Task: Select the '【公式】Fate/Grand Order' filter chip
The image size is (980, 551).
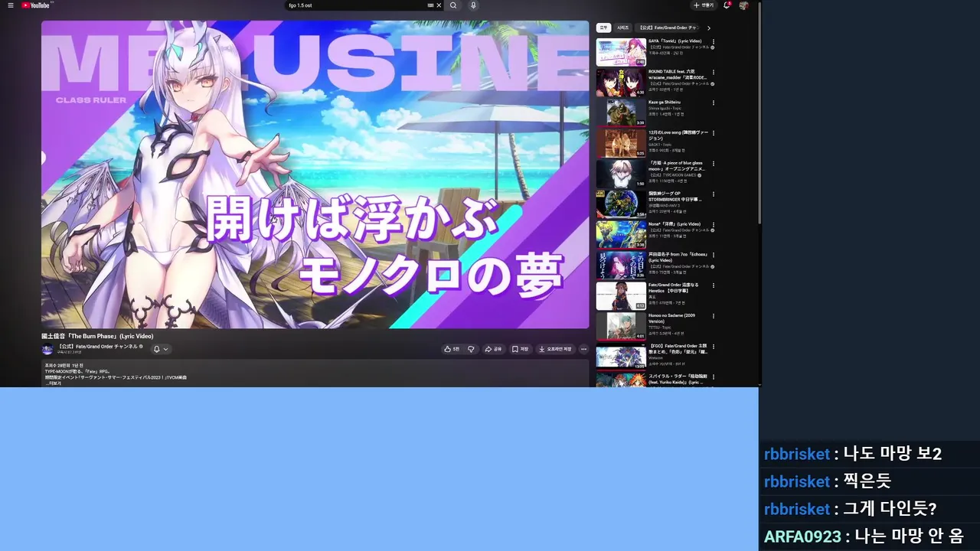Action: click(x=668, y=28)
